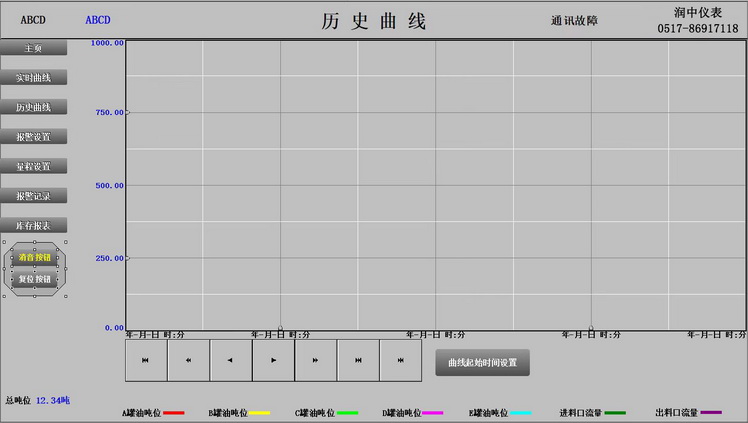Open 量程设置 range settings

point(33,166)
